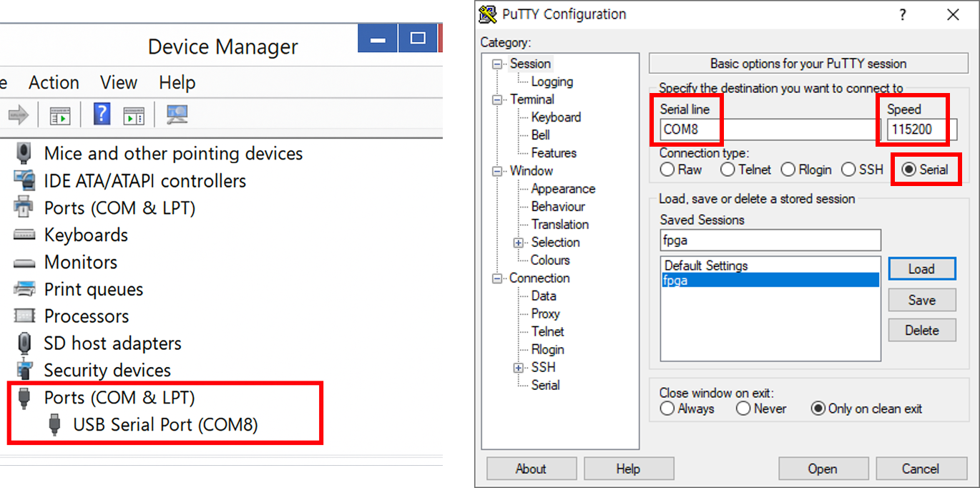980x488 pixels.
Task: Click the Forward arrow in Device Manager toolbar
Action: [x=19, y=114]
